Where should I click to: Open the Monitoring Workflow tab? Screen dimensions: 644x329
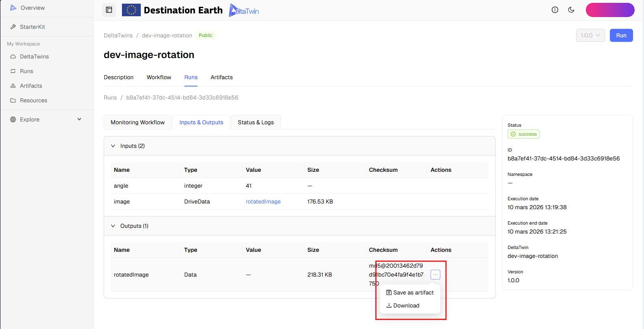[137, 122]
